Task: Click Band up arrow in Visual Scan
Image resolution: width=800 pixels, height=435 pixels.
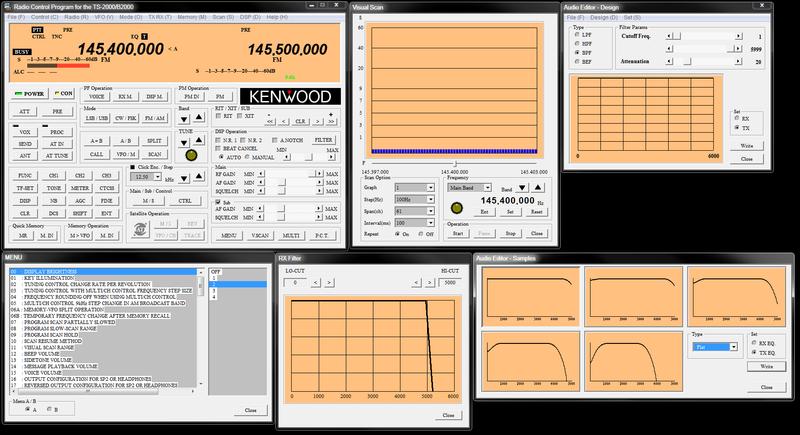Action: pyautogui.click(x=537, y=187)
